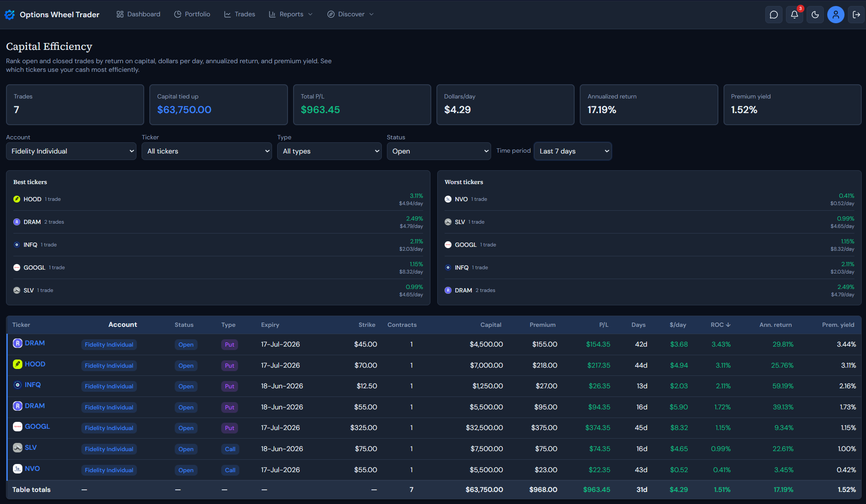Expand the Reports menu

pyautogui.click(x=291, y=14)
